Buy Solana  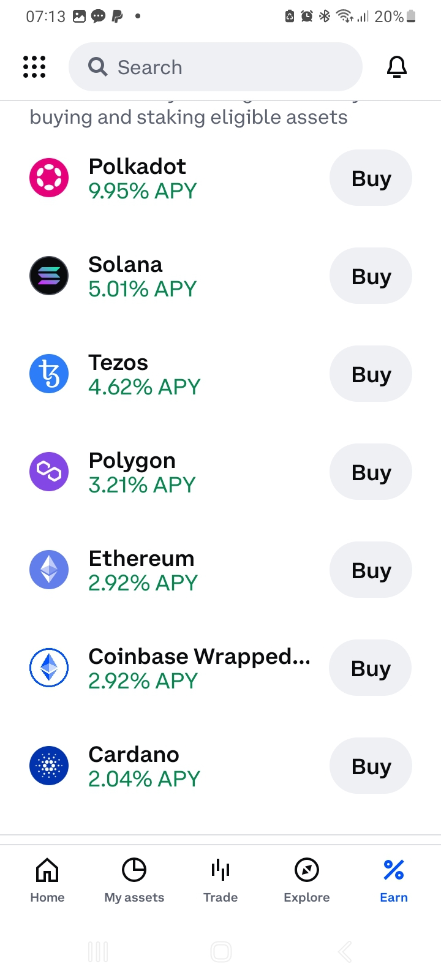coord(371,276)
